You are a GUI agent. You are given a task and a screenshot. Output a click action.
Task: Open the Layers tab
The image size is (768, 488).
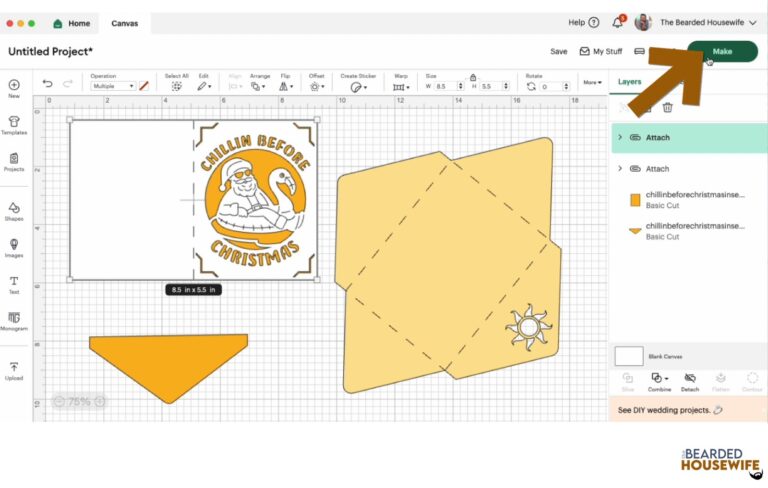coord(629,82)
